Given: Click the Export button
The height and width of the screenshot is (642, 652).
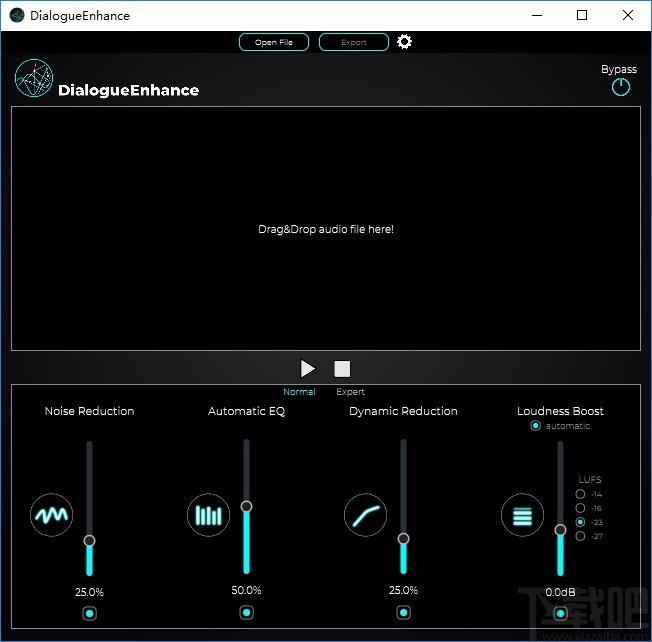Looking at the screenshot, I should pyautogui.click(x=354, y=42).
